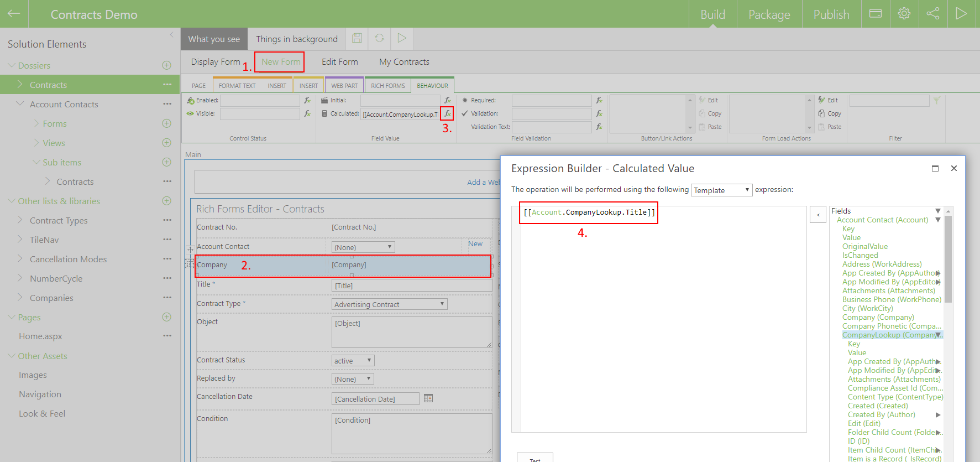Click the share icon in the header

pos(933,14)
